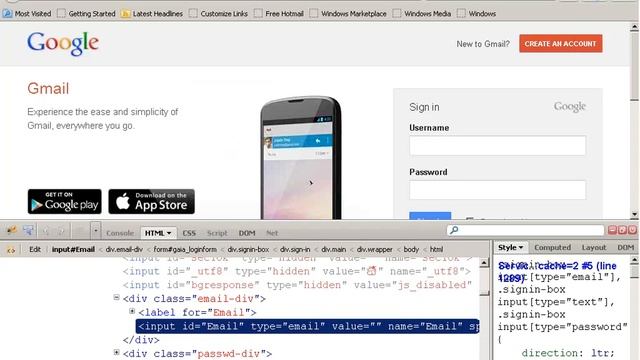Switch to the DOM tab in the main panel
This screenshot has width=640, height=360.
[247, 233]
